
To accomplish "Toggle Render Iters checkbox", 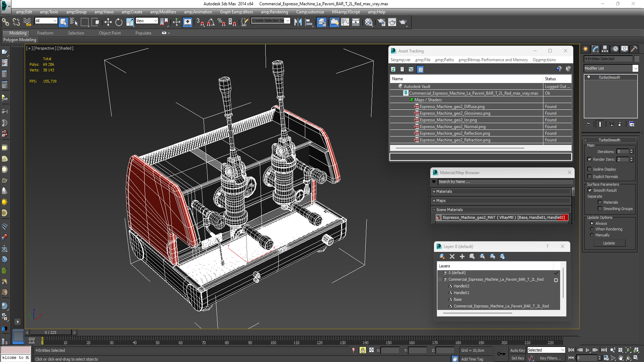I will pos(590,159).
